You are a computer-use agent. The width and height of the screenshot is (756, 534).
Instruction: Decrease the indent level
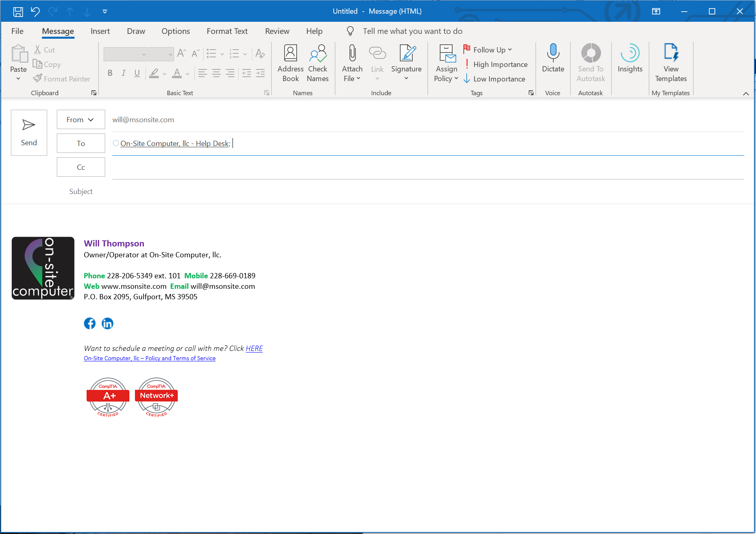[247, 73]
